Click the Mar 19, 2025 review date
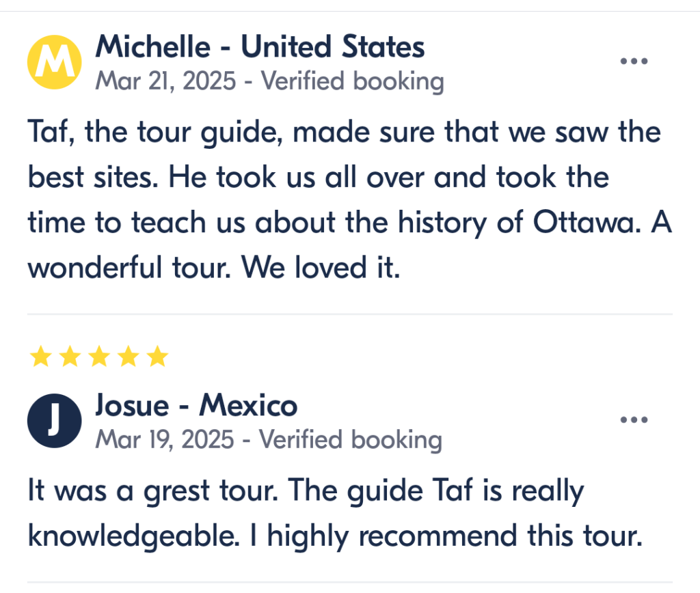The image size is (700, 593). (x=164, y=440)
